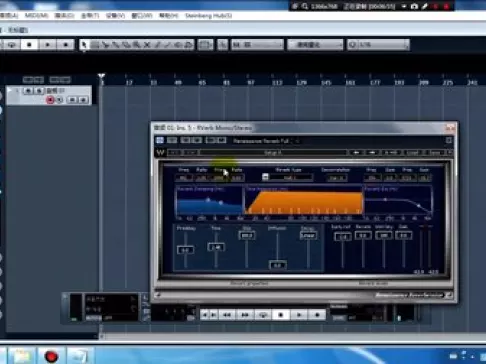
Task: Click the top toolbar stop button
Action: point(29,45)
